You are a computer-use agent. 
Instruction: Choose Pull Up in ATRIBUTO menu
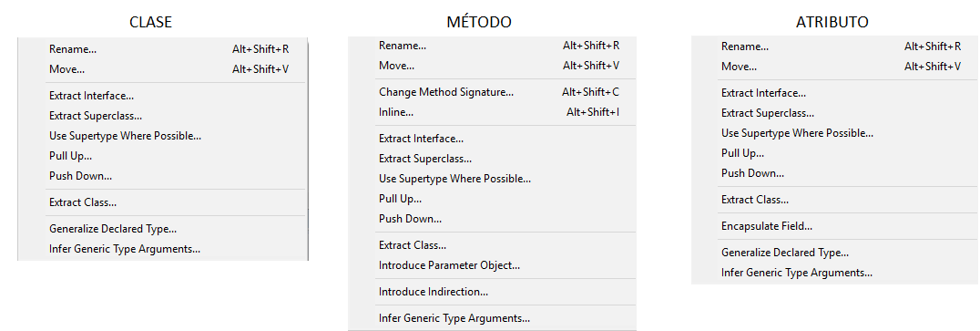point(835,153)
